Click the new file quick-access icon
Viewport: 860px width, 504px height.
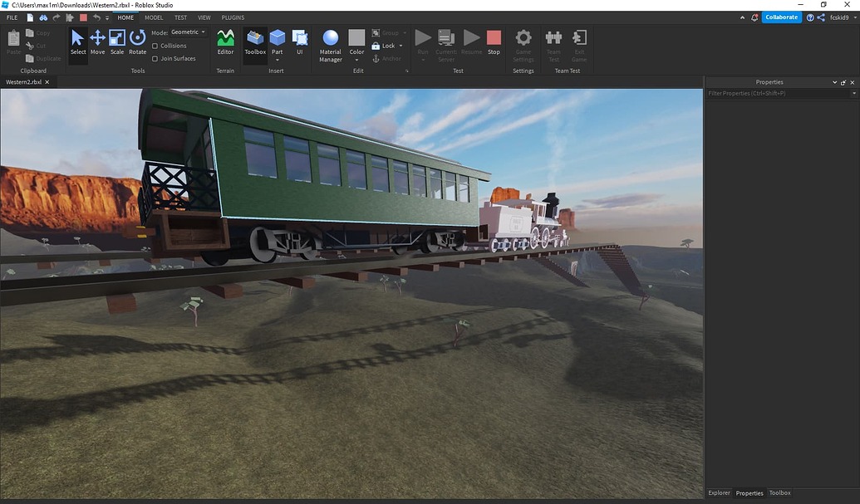(30, 17)
